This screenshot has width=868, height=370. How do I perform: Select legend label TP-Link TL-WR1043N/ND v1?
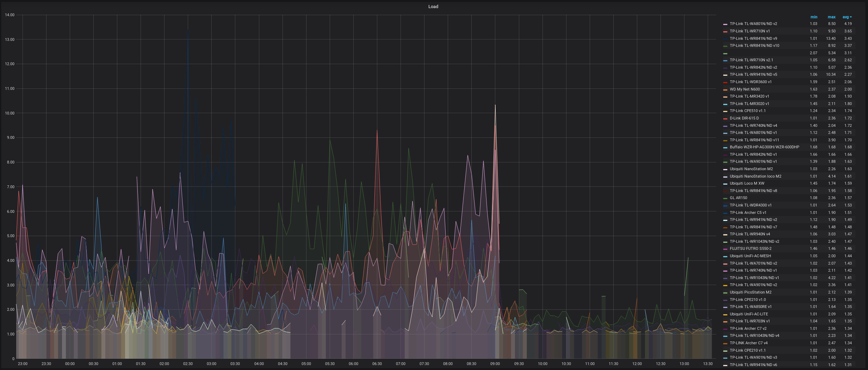point(754,278)
